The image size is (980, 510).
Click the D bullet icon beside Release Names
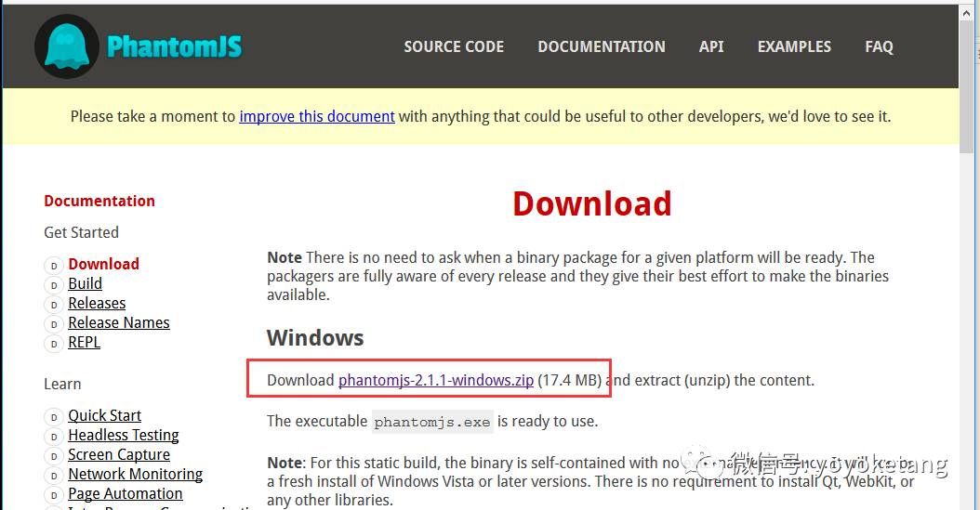click(54, 324)
